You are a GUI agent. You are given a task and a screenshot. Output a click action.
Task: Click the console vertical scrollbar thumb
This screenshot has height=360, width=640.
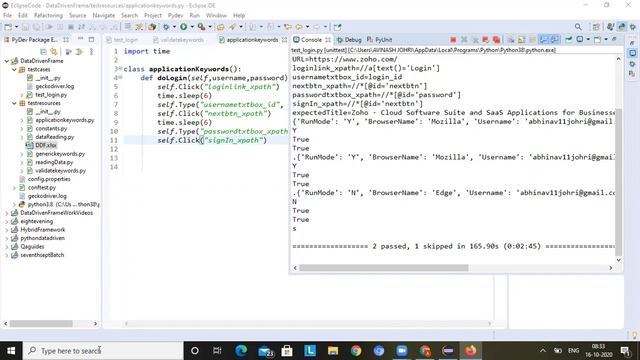(619, 182)
